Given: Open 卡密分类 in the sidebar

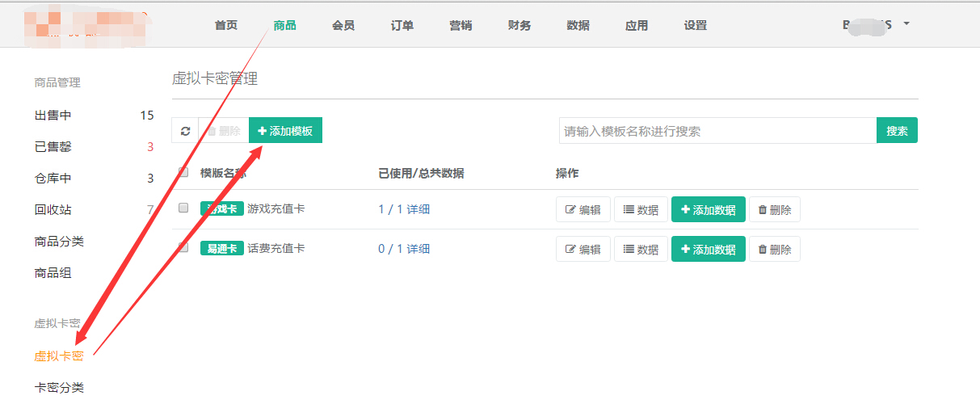Looking at the screenshot, I should coord(59,387).
